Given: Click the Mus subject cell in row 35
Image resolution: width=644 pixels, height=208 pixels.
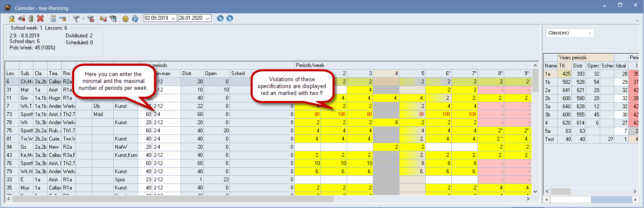Looking at the screenshot, I should point(26,187).
